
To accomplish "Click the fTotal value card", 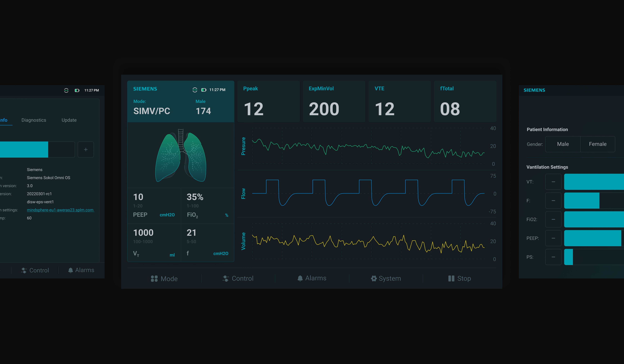I will click(x=465, y=101).
